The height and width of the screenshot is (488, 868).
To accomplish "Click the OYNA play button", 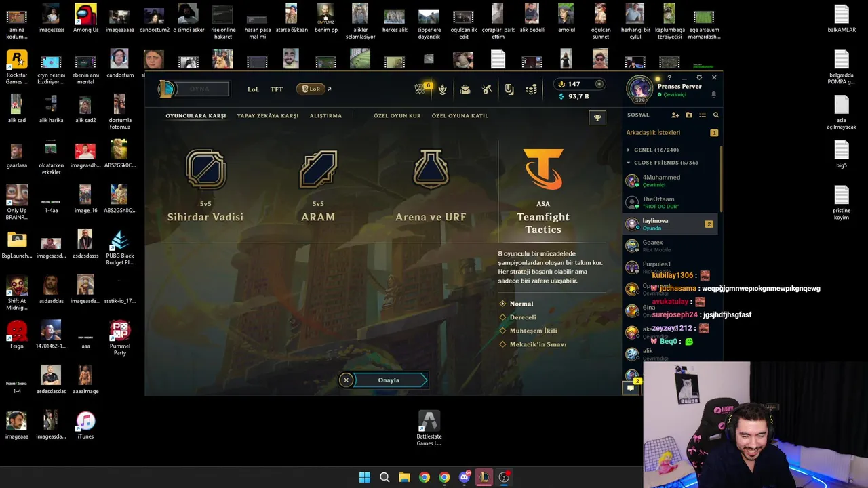I will click(x=200, y=89).
